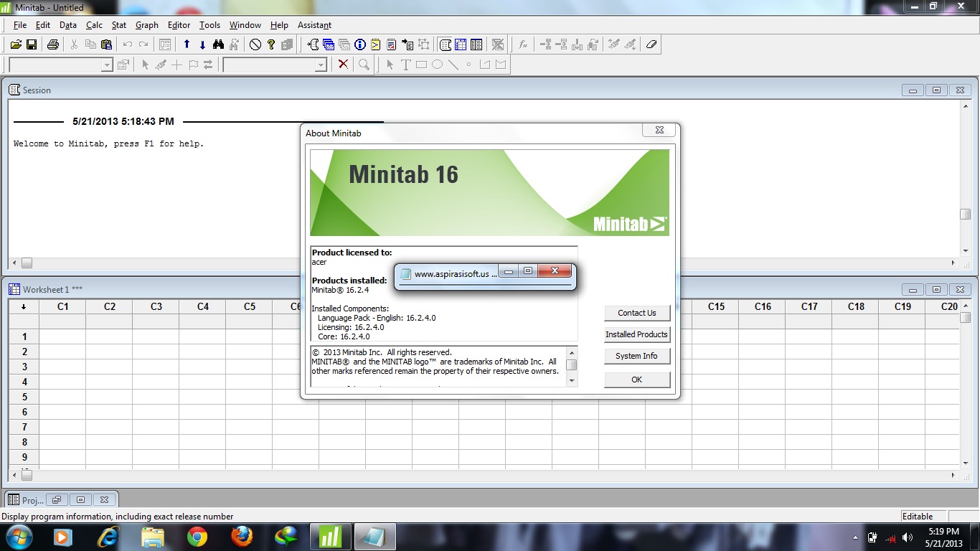Show hidden tray icons arrow
Image resolution: width=980 pixels, height=551 pixels.
point(855,537)
